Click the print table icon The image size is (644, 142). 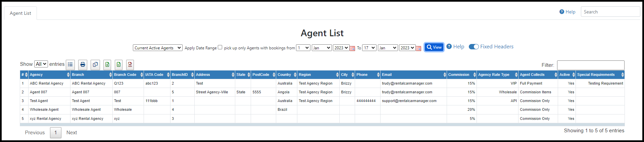[83, 64]
